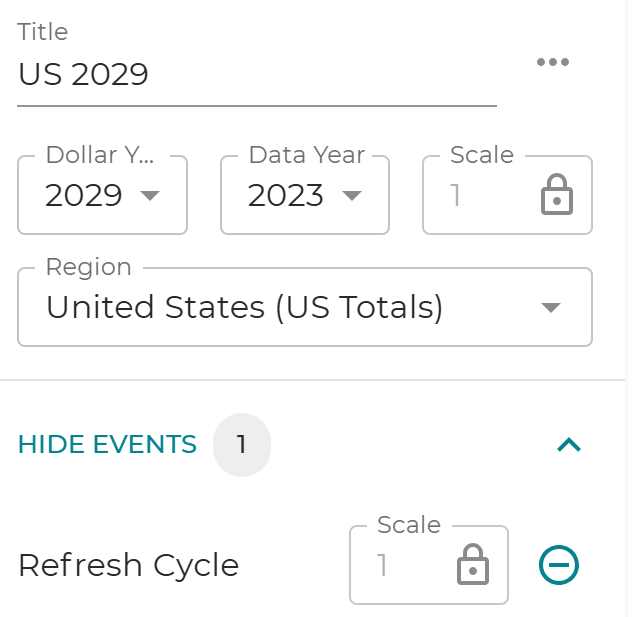Image resolution: width=642 pixels, height=617 pixels.
Task: Click the lock icon in the top Scale field
Action: click(x=556, y=196)
